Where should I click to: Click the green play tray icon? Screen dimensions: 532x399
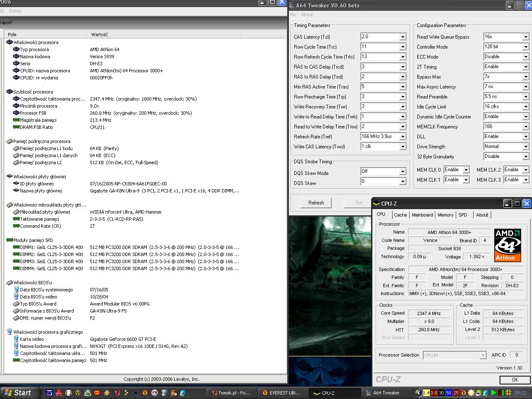(493, 392)
